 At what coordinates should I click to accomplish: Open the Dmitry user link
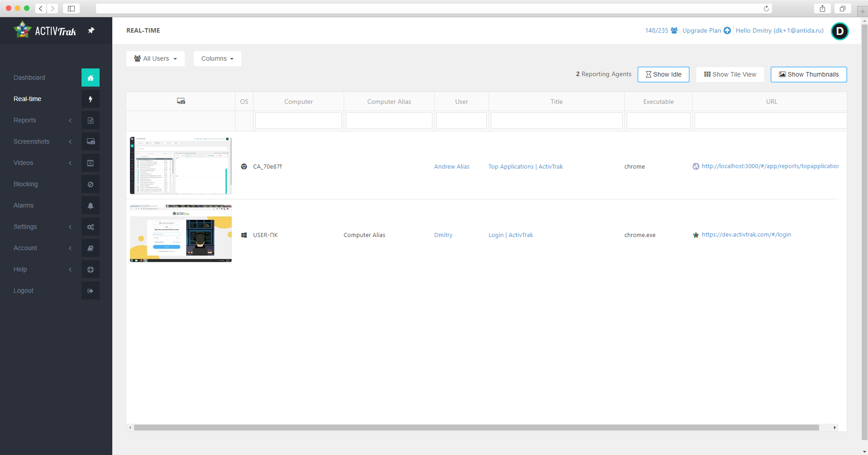443,235
